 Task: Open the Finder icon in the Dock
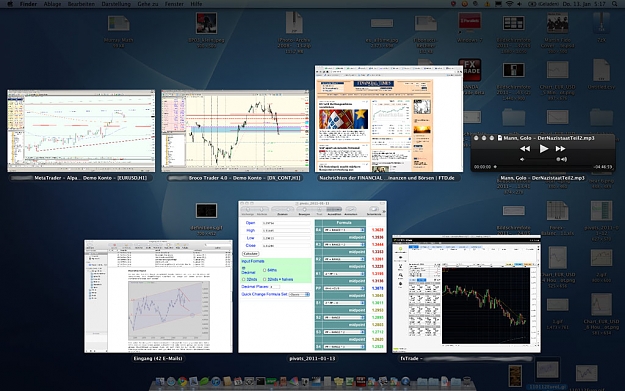point(160,381)
